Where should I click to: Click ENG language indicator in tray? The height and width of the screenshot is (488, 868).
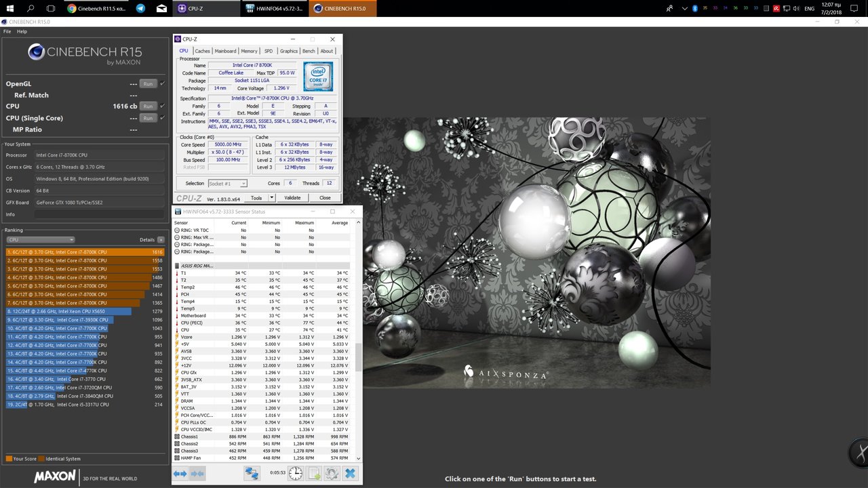pos(810,8)
